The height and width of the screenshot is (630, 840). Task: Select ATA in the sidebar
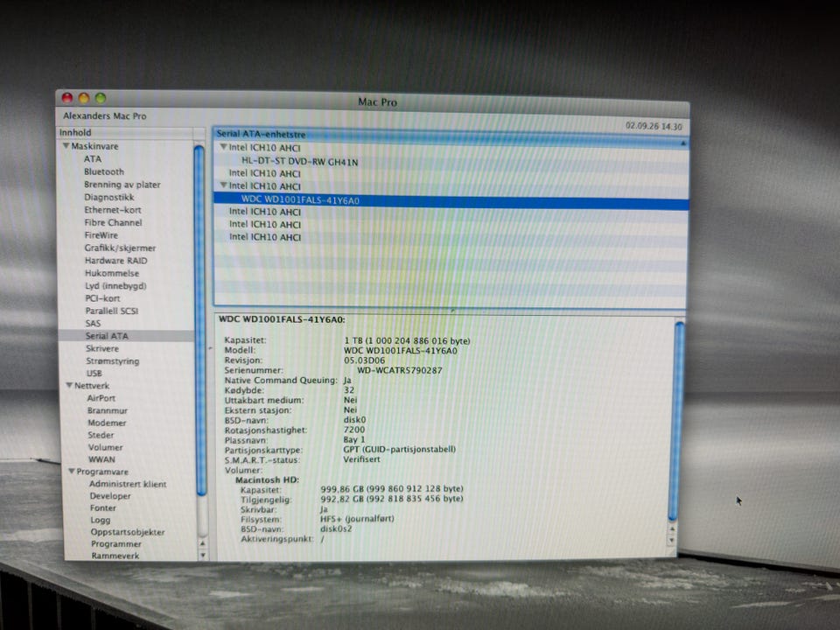92,158
